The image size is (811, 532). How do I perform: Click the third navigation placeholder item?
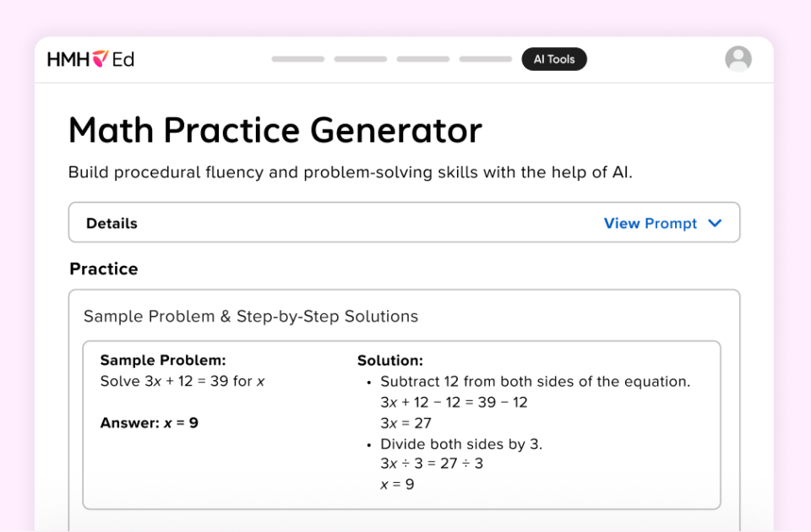(x=423, y=59)
